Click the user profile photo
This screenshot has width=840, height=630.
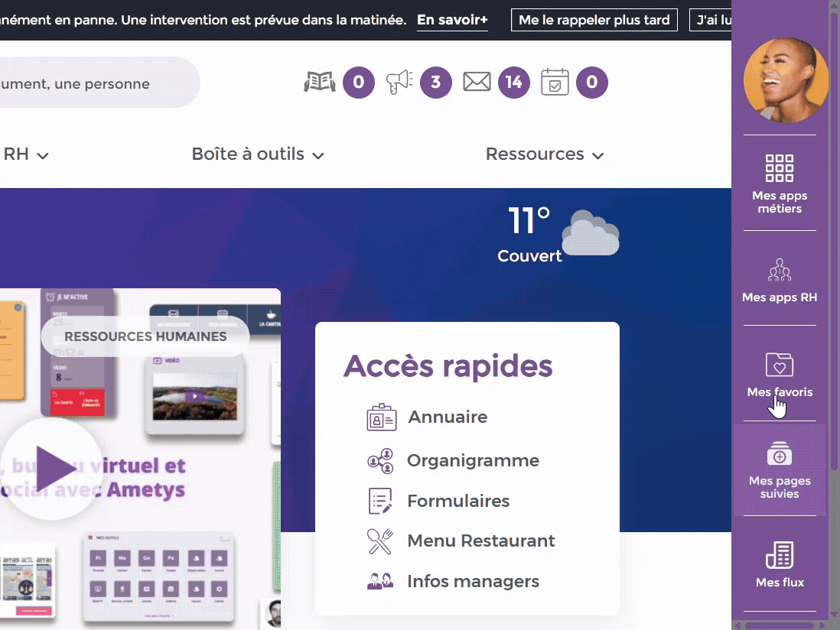tap(786, 80)
